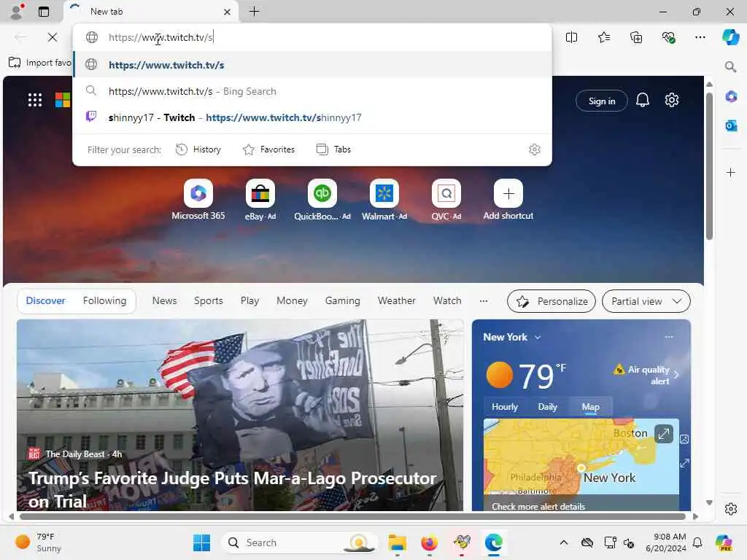Open the Copilot sidebar icon
Viewport: 747px width, 560px height.
730,37
